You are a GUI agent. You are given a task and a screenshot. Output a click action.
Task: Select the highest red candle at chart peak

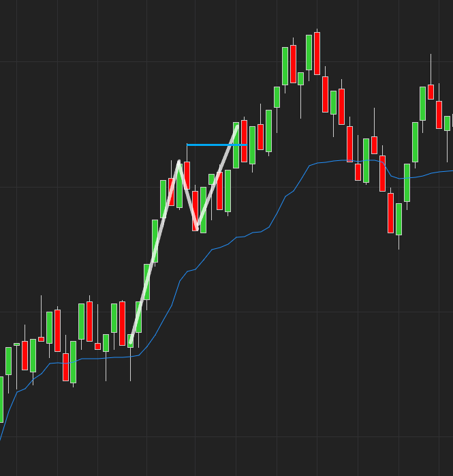point(317,53)
